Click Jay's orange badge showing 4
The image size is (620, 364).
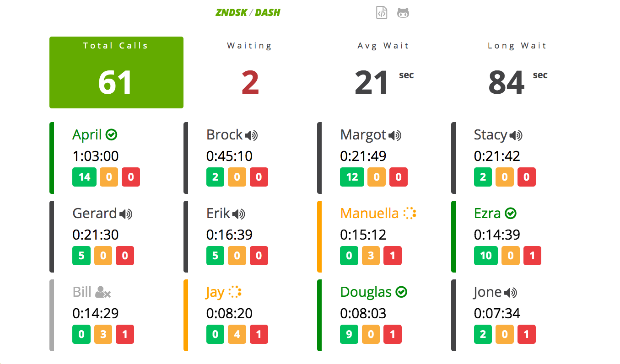pos(237,334)
